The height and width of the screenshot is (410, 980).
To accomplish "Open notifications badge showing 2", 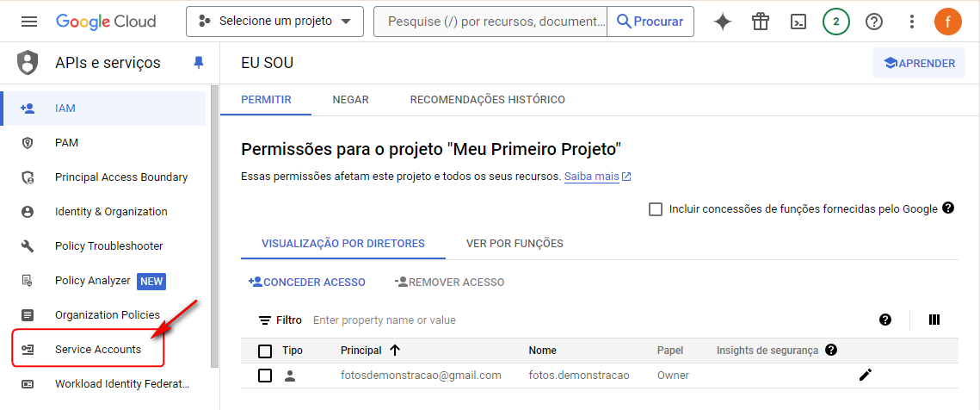I will point(835,22).
